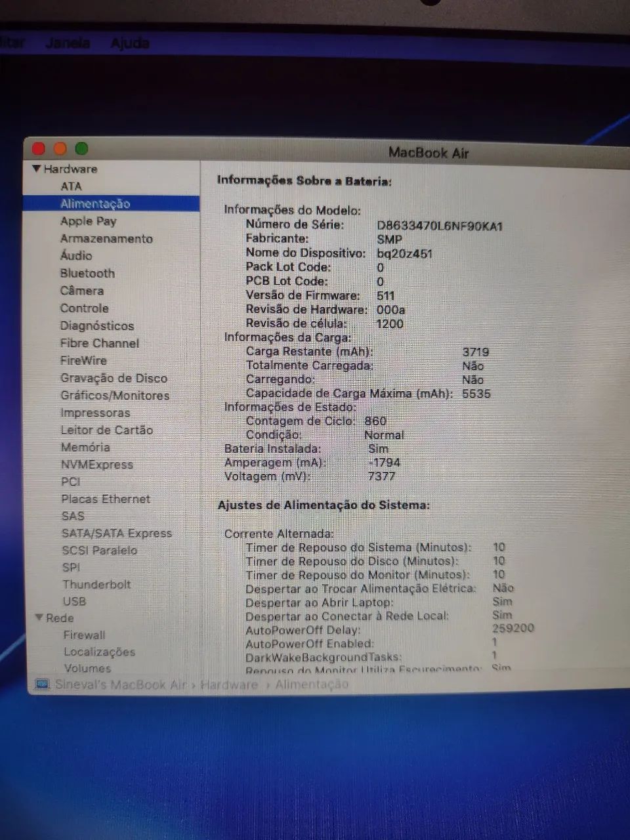Select Áudio in the sidebar

(76, 255)
